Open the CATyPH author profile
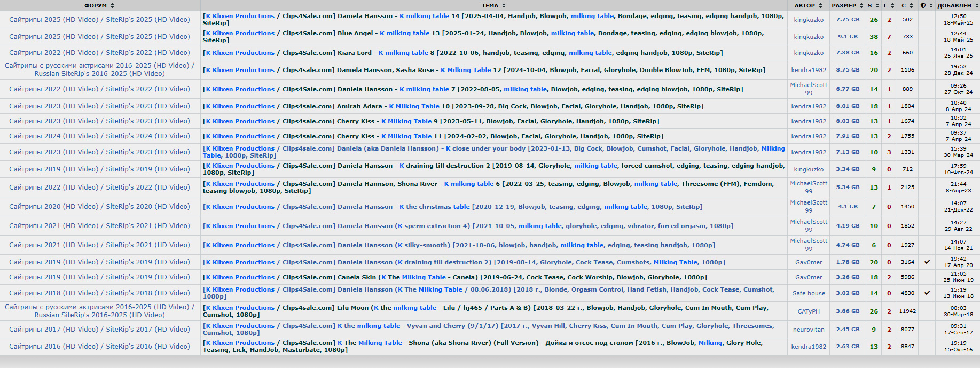 (x=809, y=311)
